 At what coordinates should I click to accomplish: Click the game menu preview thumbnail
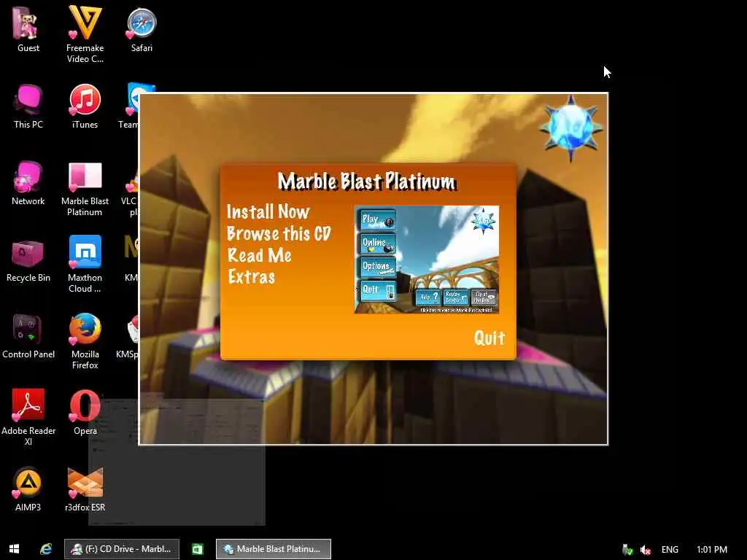[426, 260]
